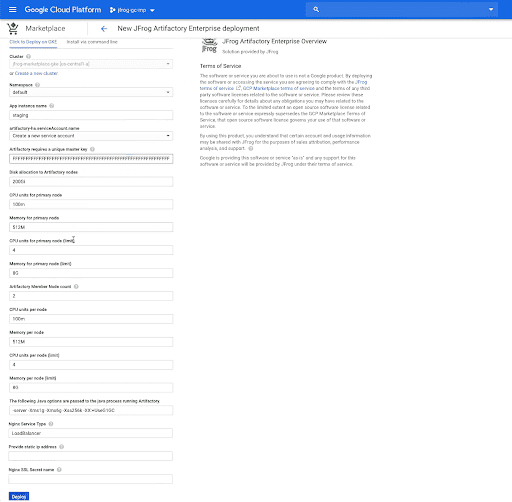The width and height of the screenshot is (512, 502).
Task: Click the CPU units for primary node field
Action: [91, 204]
